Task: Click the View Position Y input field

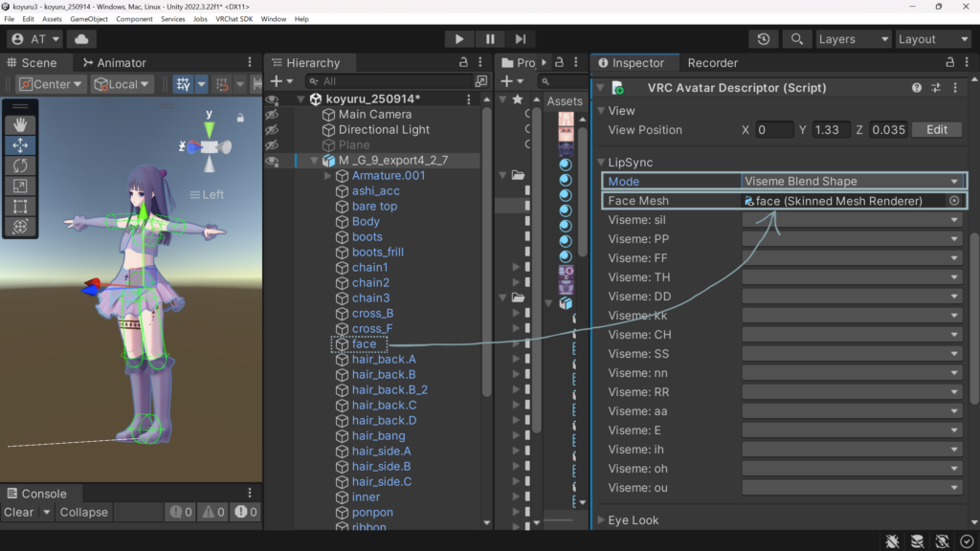Action: (831, 130)
